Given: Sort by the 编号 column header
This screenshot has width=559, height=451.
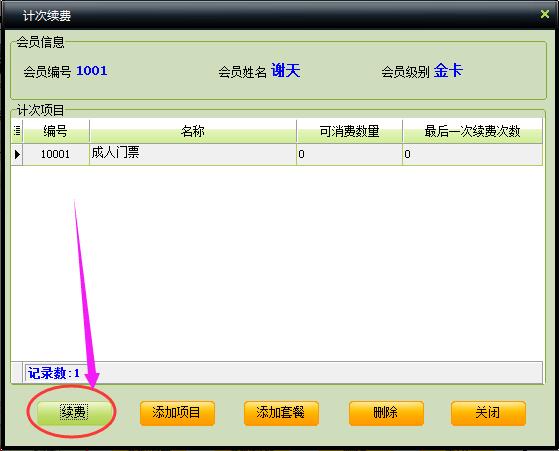Looking at the screenshot, I should [56, 131].
